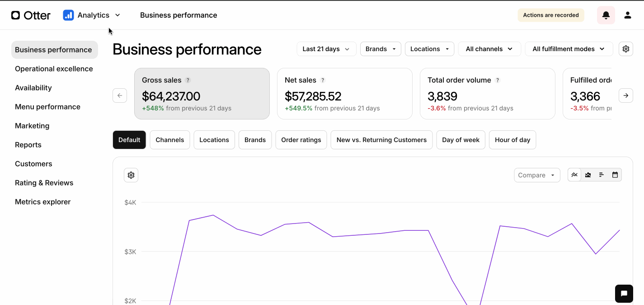Click the Gross sales help question mark
Viewport: 644px width, 305px height.
tap(188, 80)
